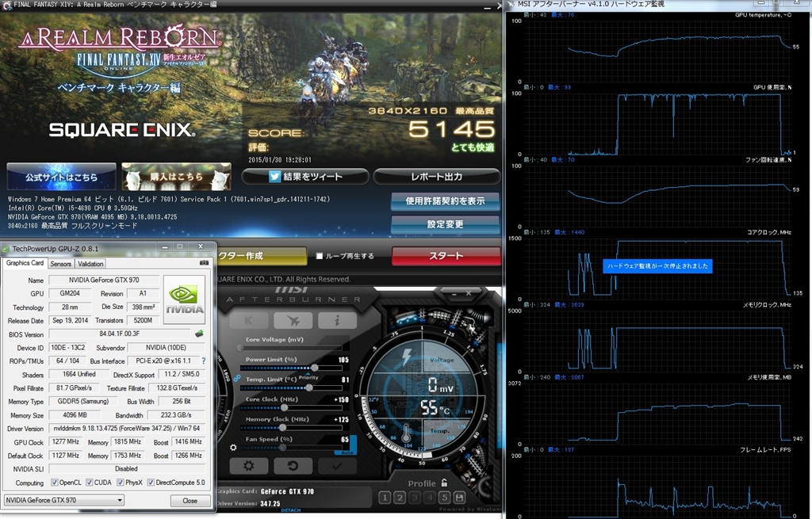Click the NVIDIA logo in GPU-Z
This screenshot has width=812, height=519.
184,300
